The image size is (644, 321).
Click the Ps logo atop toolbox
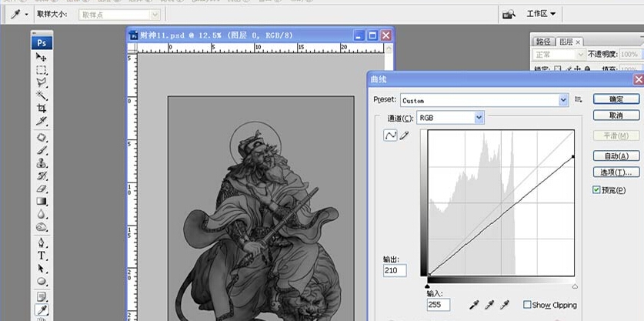(42, 43)
